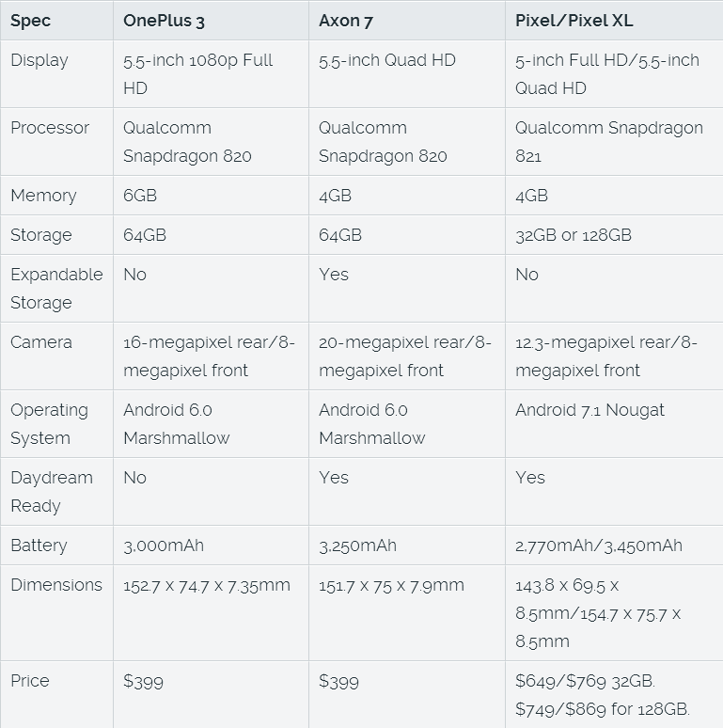Image resolution: width=723 pixels, height=728 pixels.
Task: Click the Expandable Storage row label
Action: click(x=56, y=289)
